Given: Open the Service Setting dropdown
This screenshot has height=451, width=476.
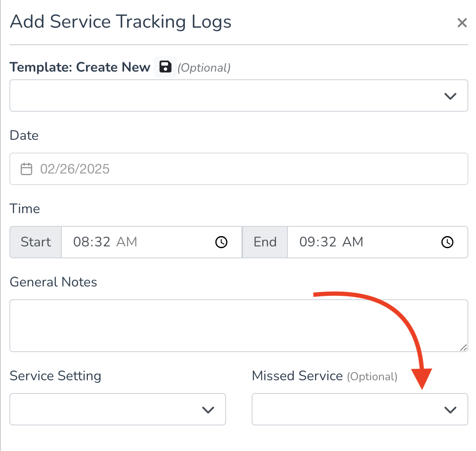Looking at the screenshot, I should [117, 409].
